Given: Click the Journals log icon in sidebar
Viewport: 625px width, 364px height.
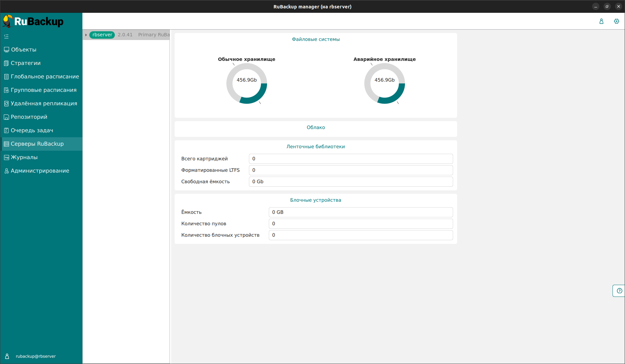Looking at the screenshot, I should [6, 157].
